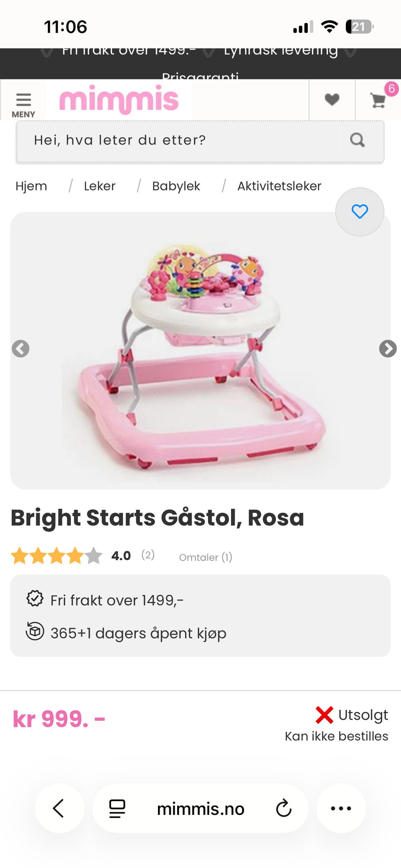Open the wishlist heart in the header
Viewport: 401px width, 868px height.
(x=332, y=100)
